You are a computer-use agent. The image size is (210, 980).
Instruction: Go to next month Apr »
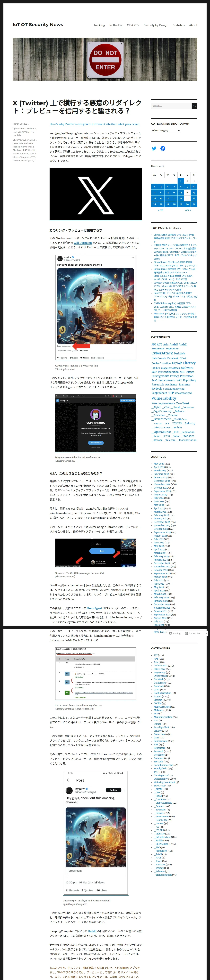pyautogui.click(x=188, y=210)
